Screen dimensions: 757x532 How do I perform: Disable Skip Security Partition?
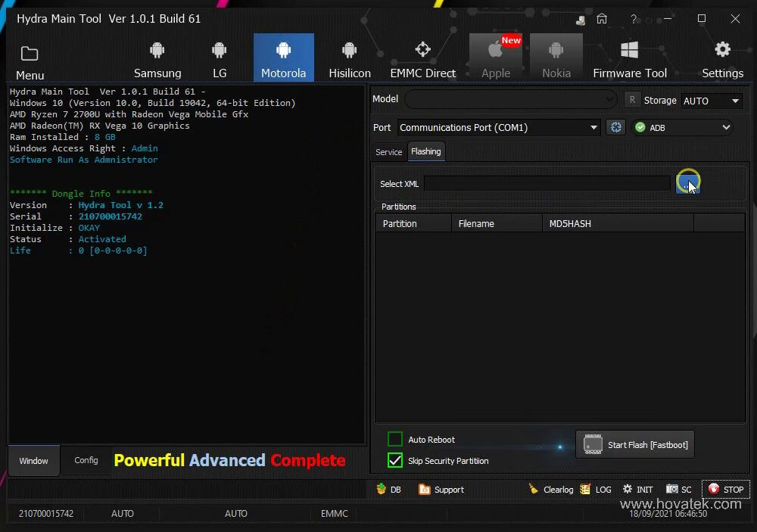click(394, 460)
